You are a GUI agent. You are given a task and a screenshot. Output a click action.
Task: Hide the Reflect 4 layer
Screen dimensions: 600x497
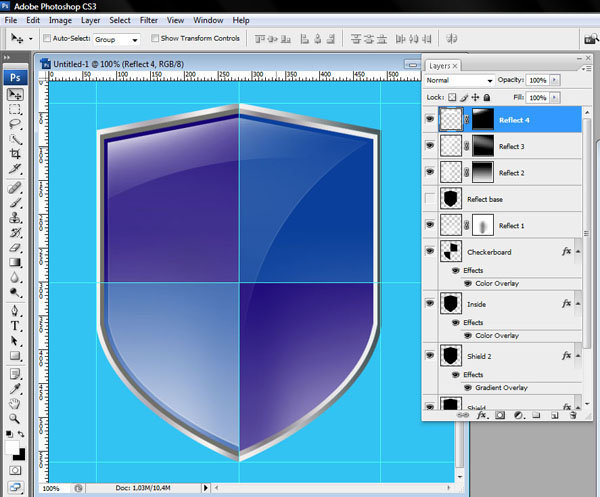pyautogui.click(x=430, y=119)
